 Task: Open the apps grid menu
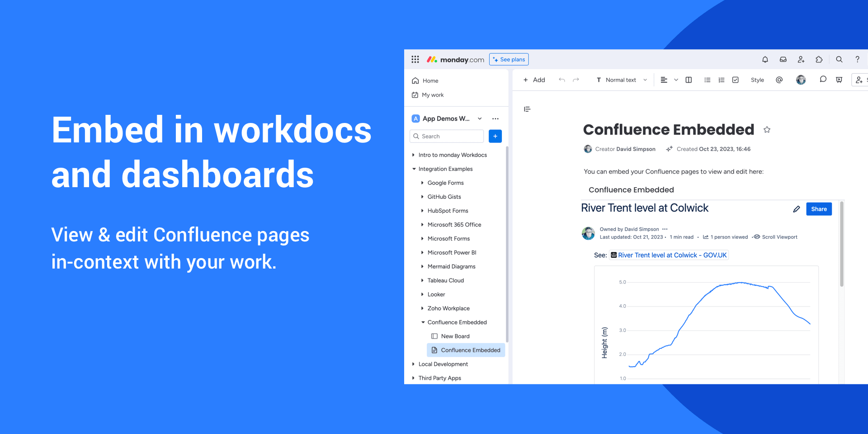click(415, 59)
